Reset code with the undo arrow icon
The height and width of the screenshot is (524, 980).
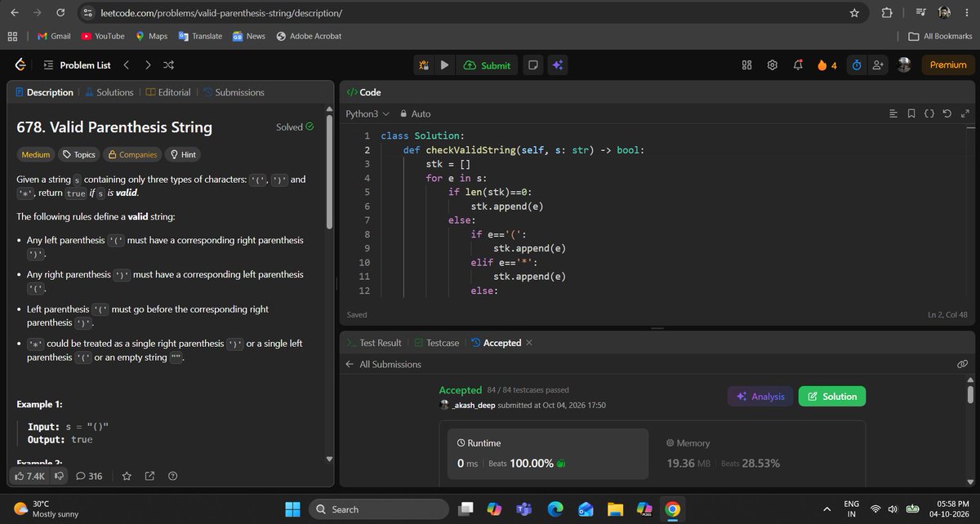click(x=947, y=113)
